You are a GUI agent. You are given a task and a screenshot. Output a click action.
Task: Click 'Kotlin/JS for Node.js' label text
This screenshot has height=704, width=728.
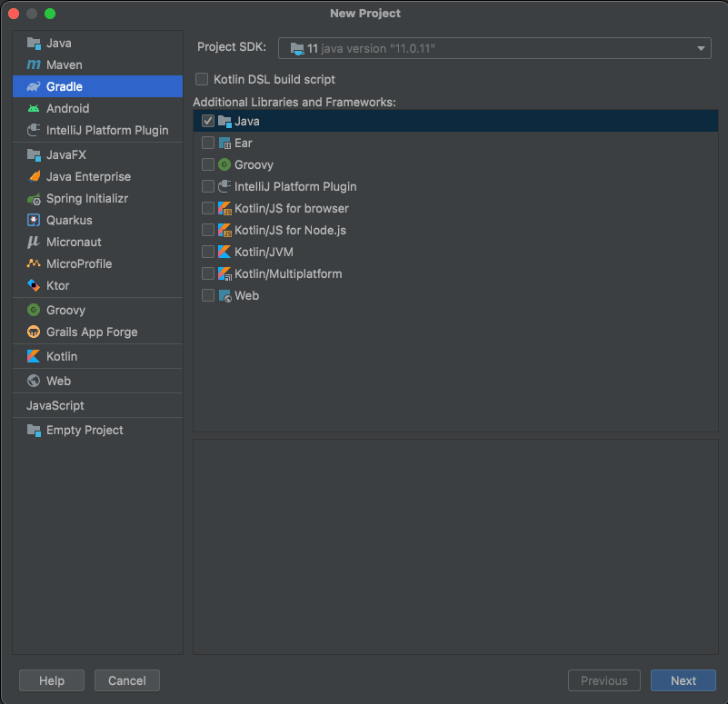[x=290, y=230]
